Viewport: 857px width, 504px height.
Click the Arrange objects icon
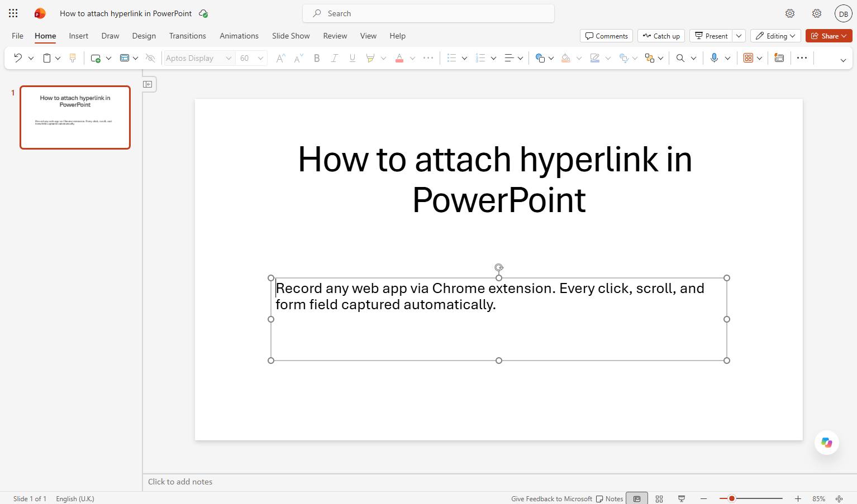point(649,58)
